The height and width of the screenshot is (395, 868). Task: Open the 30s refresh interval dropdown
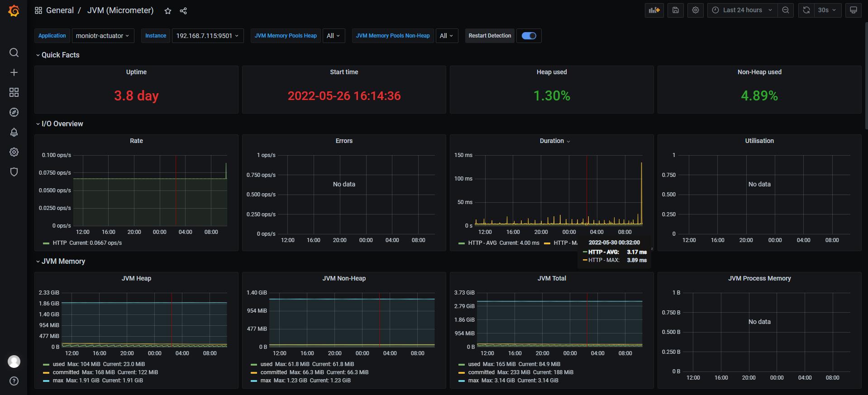point(827,10)
